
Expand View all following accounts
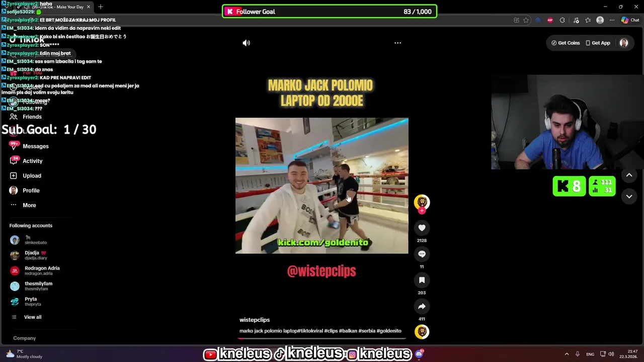click(26, 317)
